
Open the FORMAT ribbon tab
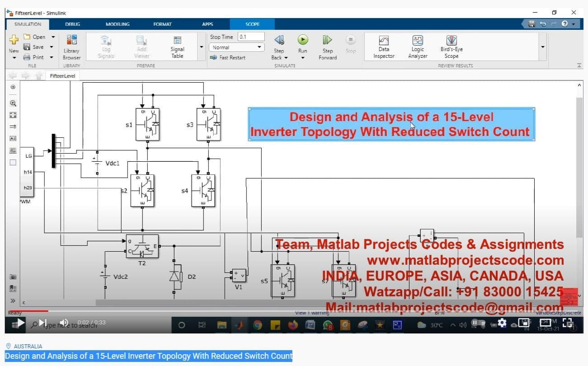(162, 24)
